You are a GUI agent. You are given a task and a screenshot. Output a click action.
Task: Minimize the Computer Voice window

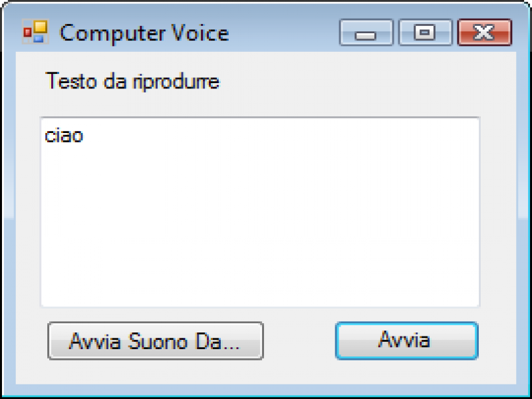click(366, 33)
